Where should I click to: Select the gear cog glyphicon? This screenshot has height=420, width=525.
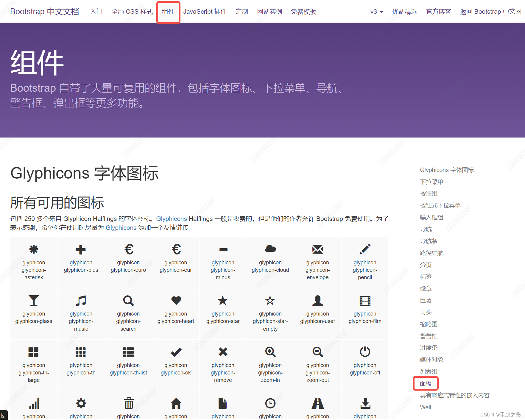click(x=81, y=403)
